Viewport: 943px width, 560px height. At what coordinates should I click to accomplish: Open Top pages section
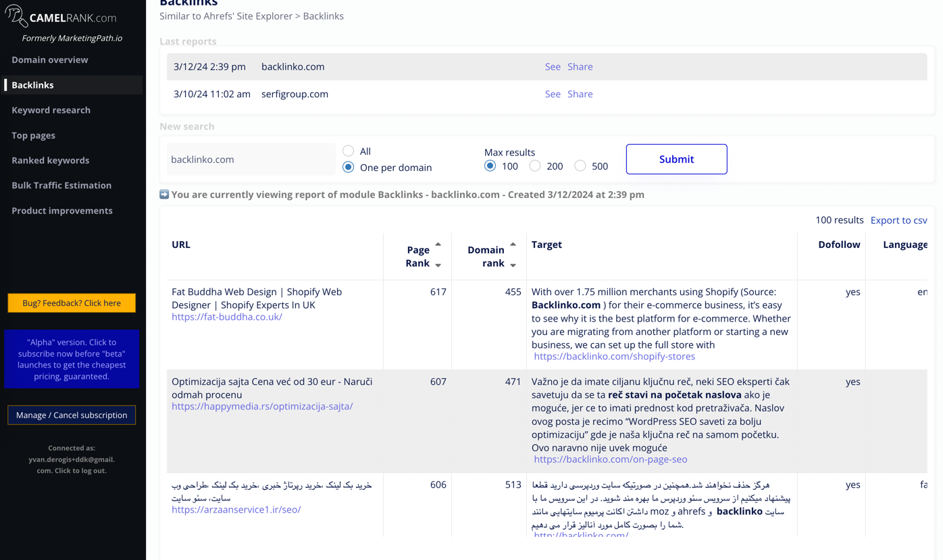(33, 135)
